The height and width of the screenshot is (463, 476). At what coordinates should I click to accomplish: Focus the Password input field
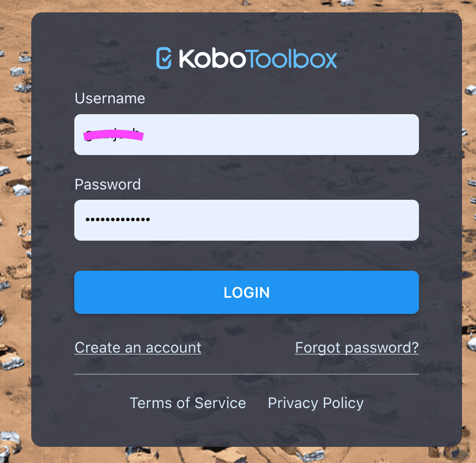point(247,220)
